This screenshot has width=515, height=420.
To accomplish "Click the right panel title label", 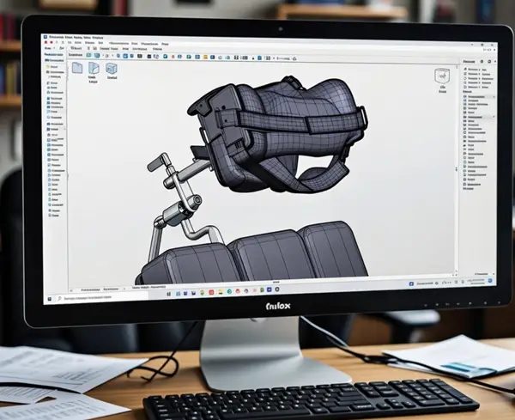I will 469,62.
